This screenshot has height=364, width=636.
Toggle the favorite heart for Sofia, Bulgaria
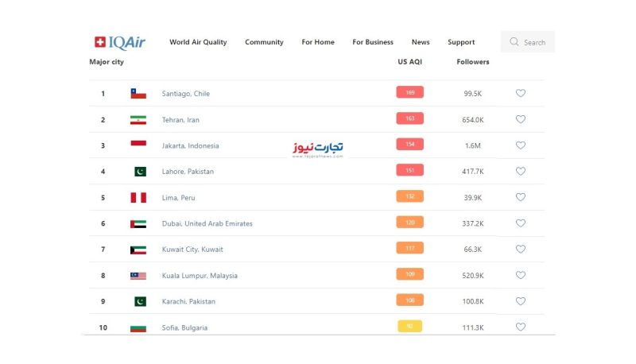tap(521, 327)
